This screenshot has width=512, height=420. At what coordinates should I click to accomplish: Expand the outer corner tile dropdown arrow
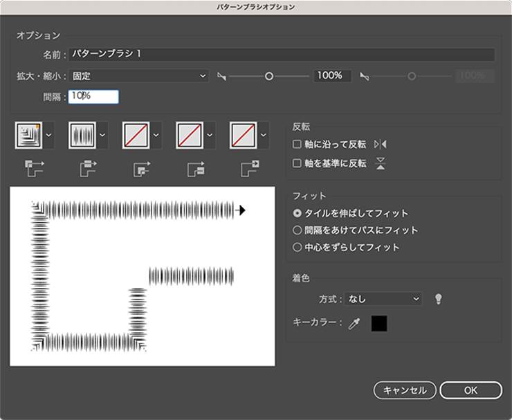48,135
